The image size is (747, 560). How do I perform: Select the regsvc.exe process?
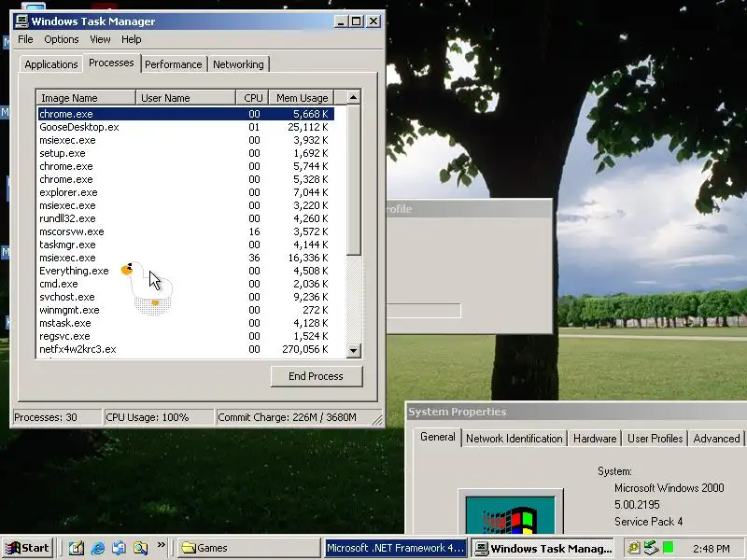pos(186,336)
